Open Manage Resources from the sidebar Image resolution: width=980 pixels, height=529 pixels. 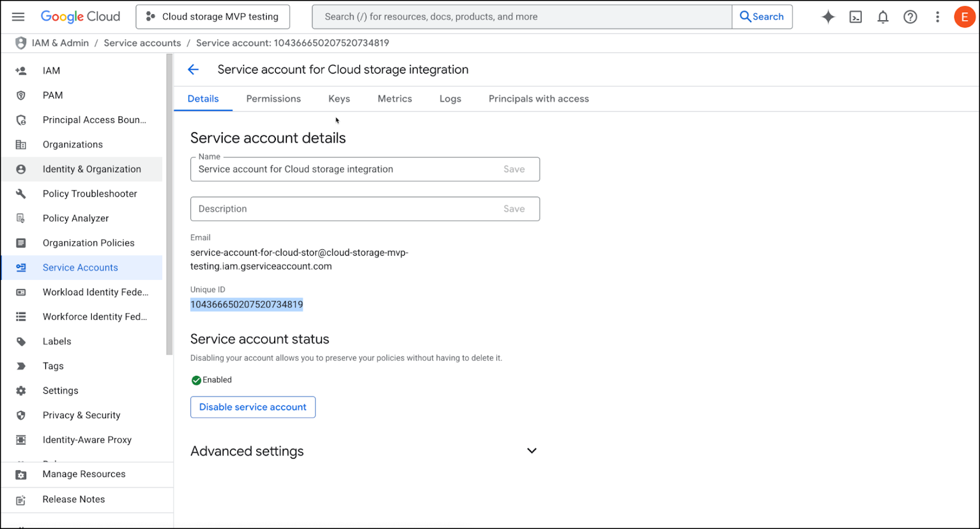(84, 474)
